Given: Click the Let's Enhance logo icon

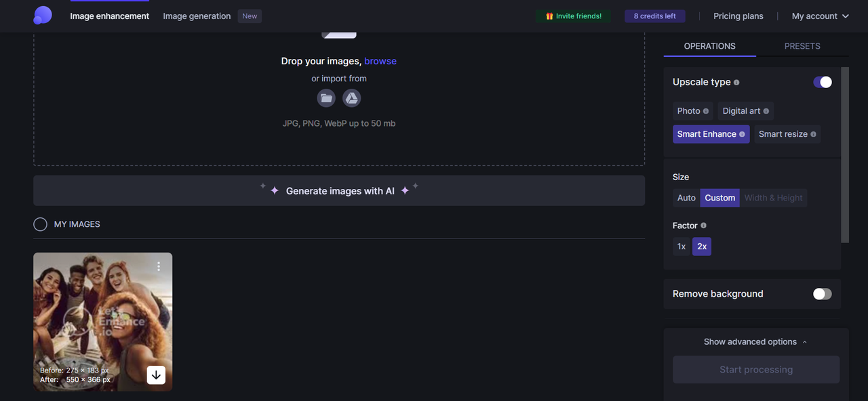Looking at the screenshot, I should pyautogui.click(x=42, y=16).
